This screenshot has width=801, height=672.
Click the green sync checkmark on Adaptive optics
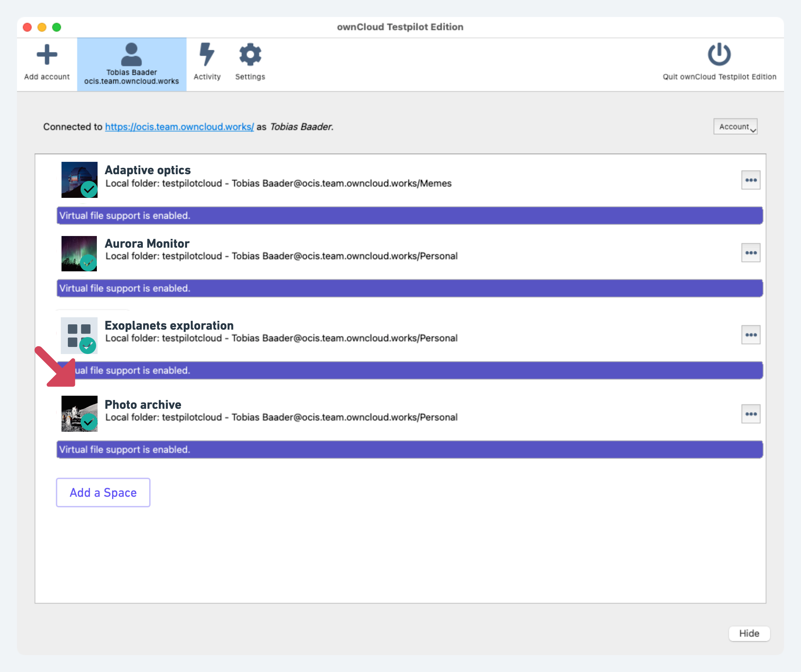click(x=89, y=189)
